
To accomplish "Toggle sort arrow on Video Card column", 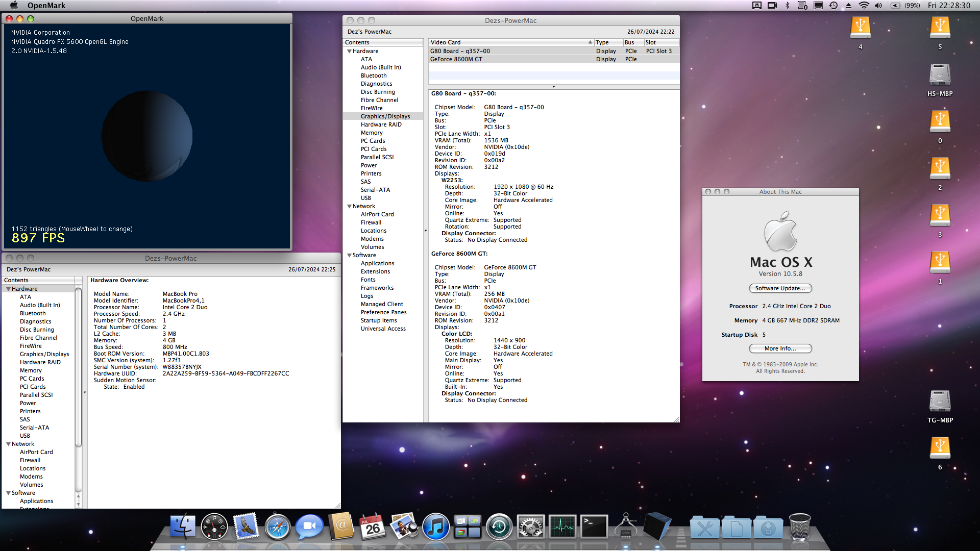I will tap(590, 42).
